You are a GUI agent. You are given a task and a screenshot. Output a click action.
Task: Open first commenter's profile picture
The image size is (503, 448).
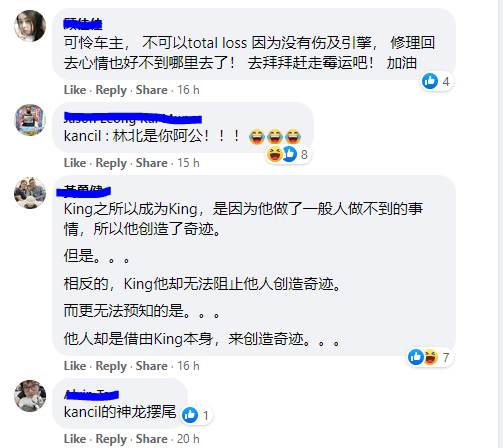(x=30, y=26)
